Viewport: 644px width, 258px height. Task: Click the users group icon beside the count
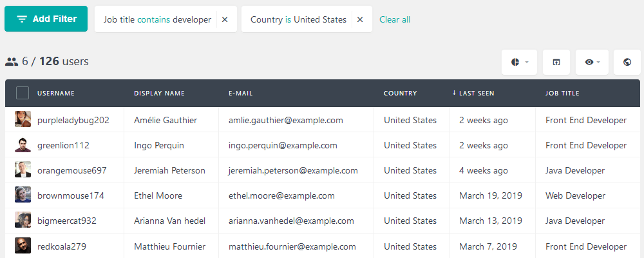tap(12, 62)
